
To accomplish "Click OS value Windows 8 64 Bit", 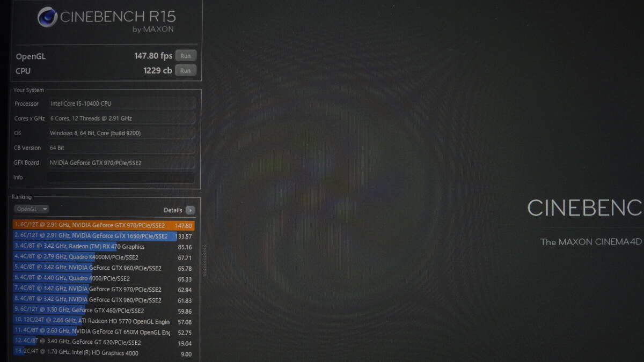I will tap(121, 133).
